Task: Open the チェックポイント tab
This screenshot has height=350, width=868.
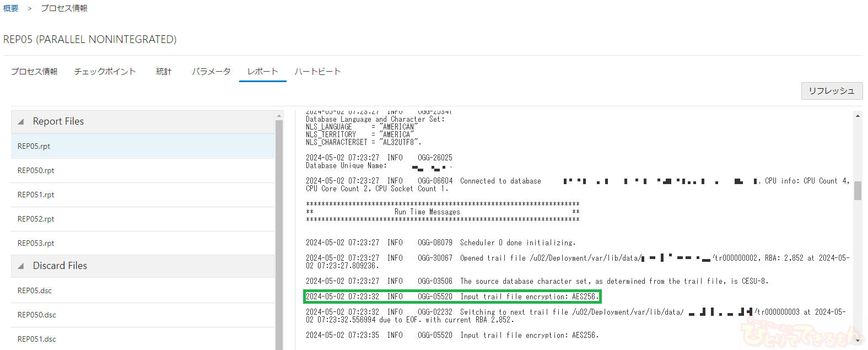Action: (105, 72)
